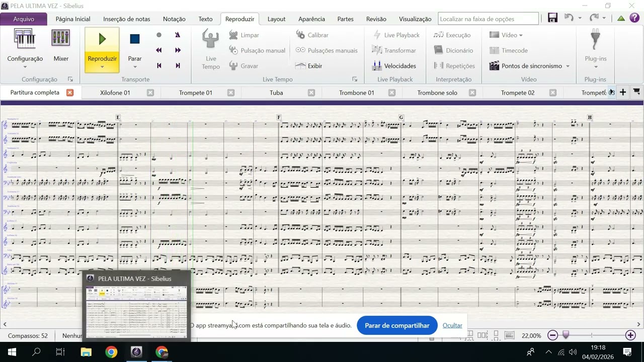
Task: Click Pontos de sincronismo clapperboard icon
Action: pyautogui.click(x=494, y=66)
